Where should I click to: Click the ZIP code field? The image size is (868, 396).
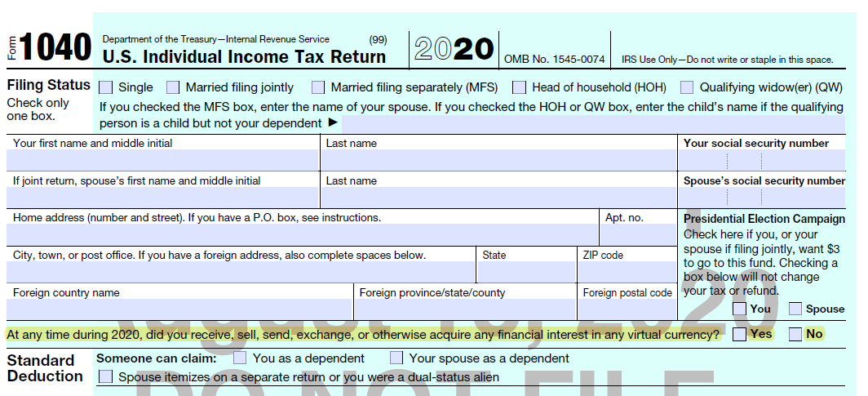point(627,272)
